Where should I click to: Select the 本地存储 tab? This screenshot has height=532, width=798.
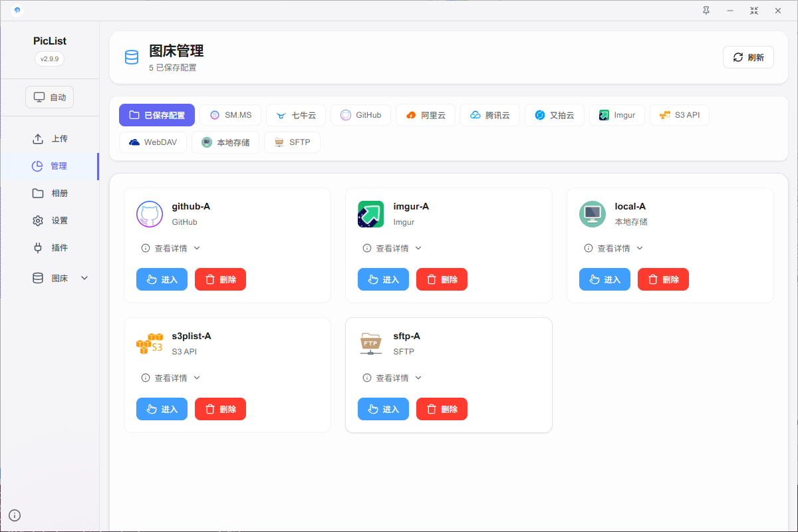click(225, 142)
